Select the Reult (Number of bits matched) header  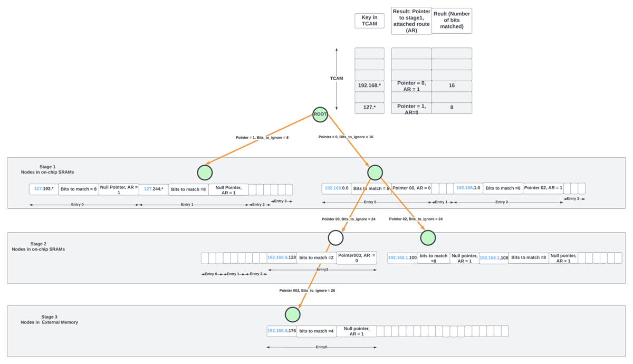[x=452, y=21]
